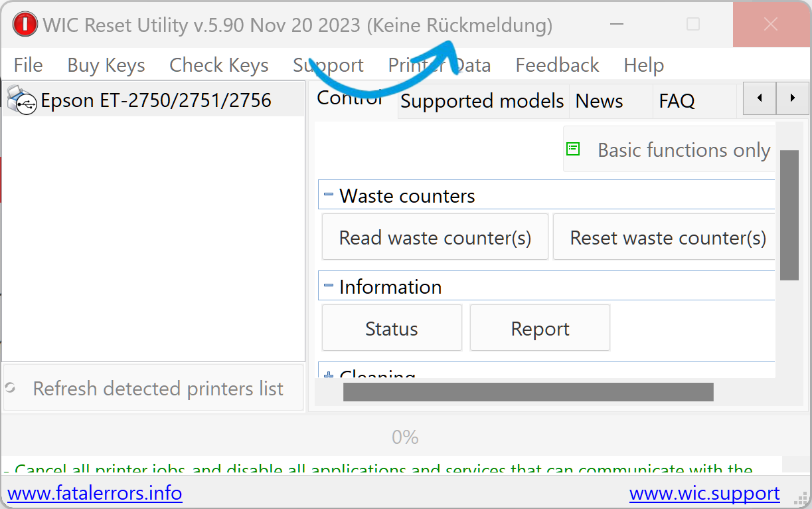Click the 0% progress bar
The image size is (812, 509).
point(405,437)
